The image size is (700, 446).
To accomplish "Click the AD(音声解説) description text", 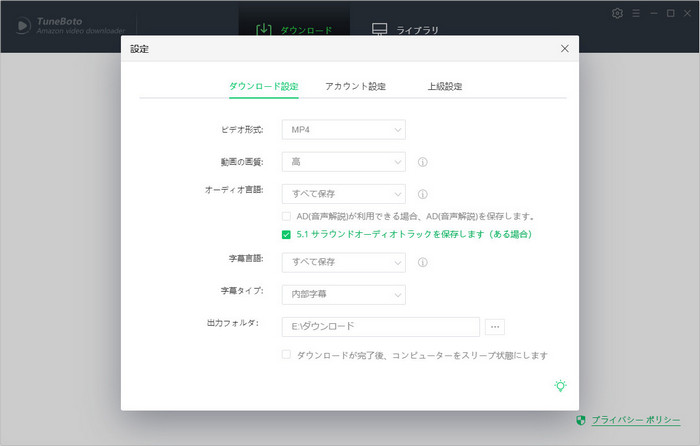I will [416, 217].
